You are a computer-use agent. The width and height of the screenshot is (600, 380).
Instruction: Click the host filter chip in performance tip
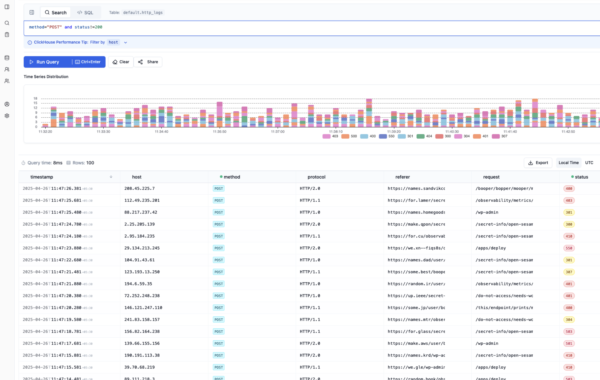(113, 42)
